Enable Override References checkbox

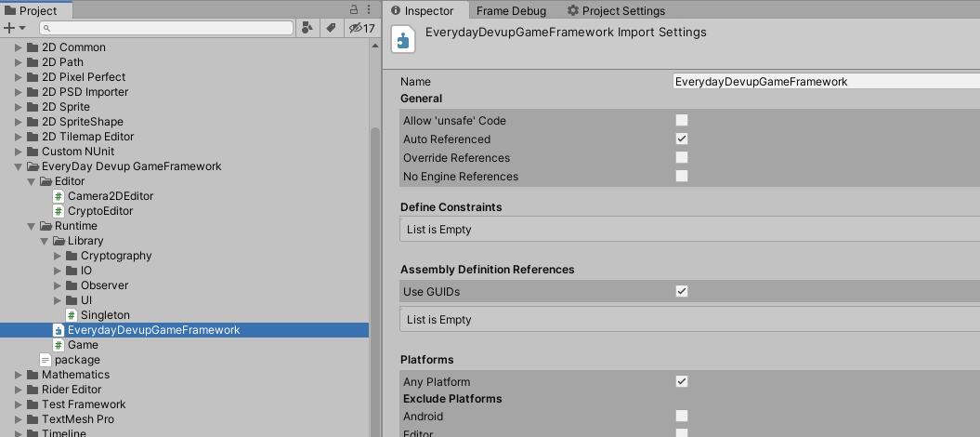[682, 157]
